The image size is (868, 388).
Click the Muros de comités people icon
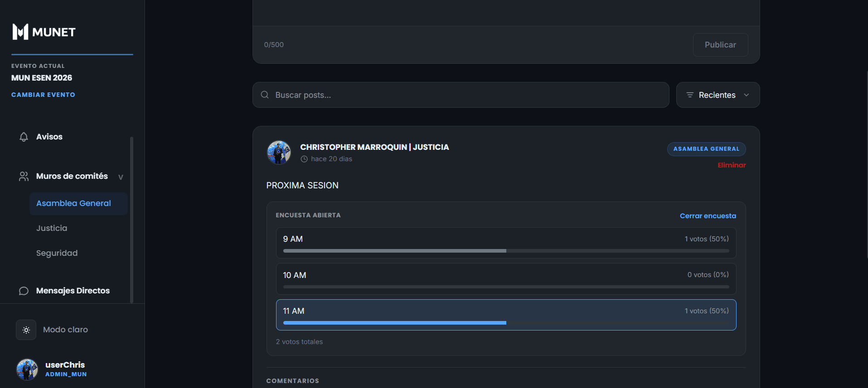pyautogui.click(x=24, y=176)
